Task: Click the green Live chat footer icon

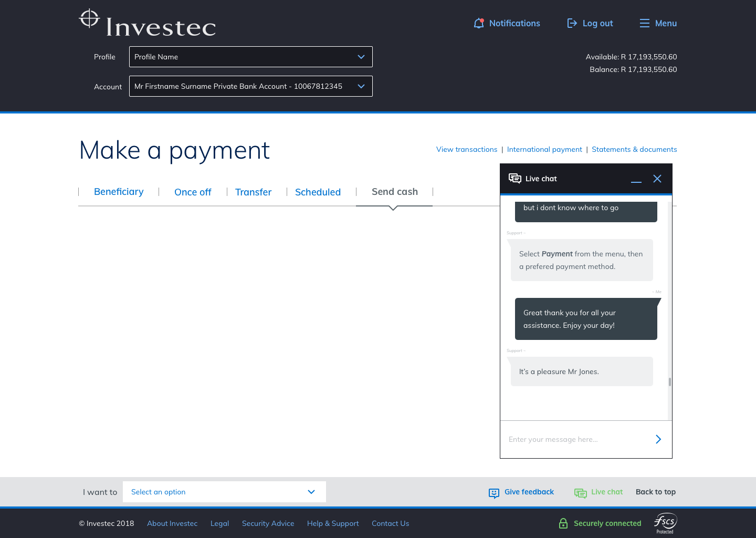Action: click(x=580, y=493)
